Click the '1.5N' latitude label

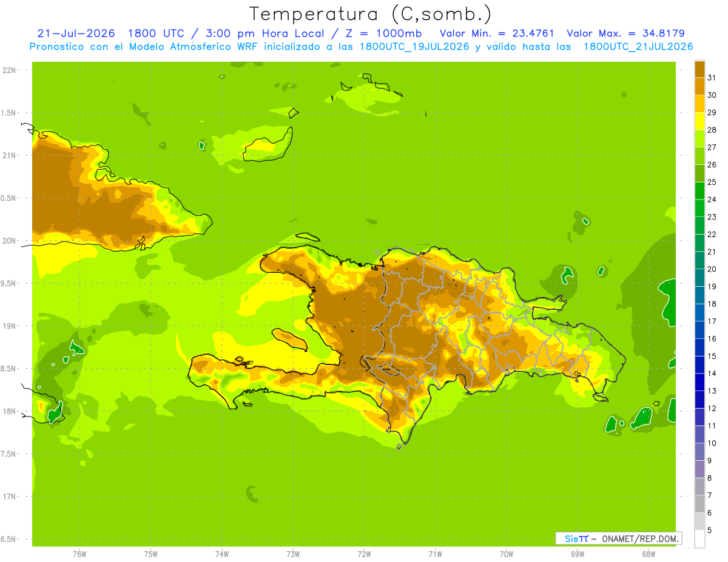[x=8, y=113]
